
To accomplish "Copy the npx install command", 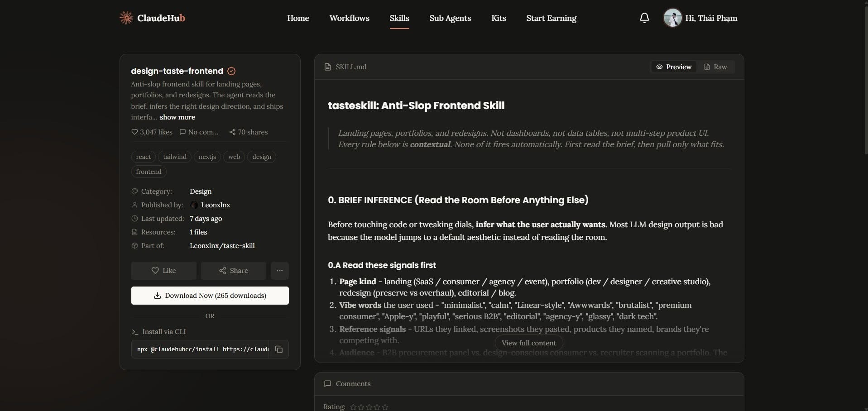I will click(279, 349).
